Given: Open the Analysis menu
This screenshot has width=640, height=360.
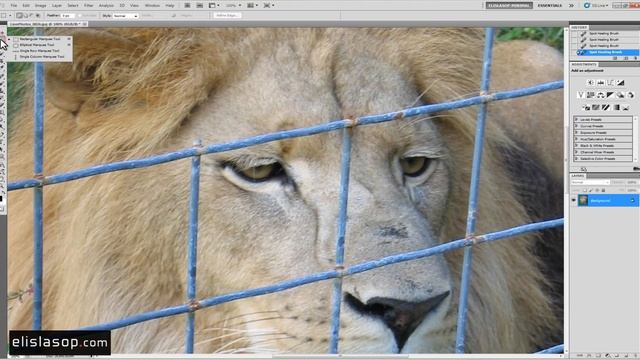Looking at the screenshot, I should tap(106, 6).
